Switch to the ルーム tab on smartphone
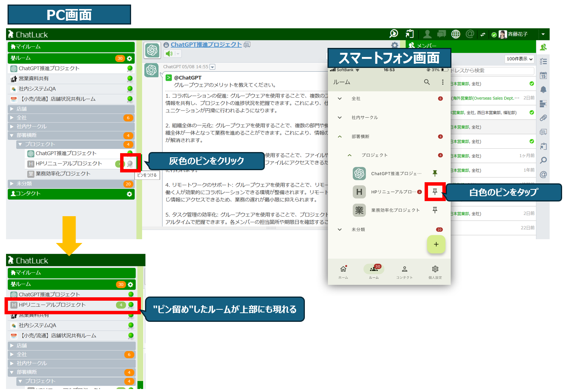Image resolution: width=564 pixels, height=392 pixels. 374,272
